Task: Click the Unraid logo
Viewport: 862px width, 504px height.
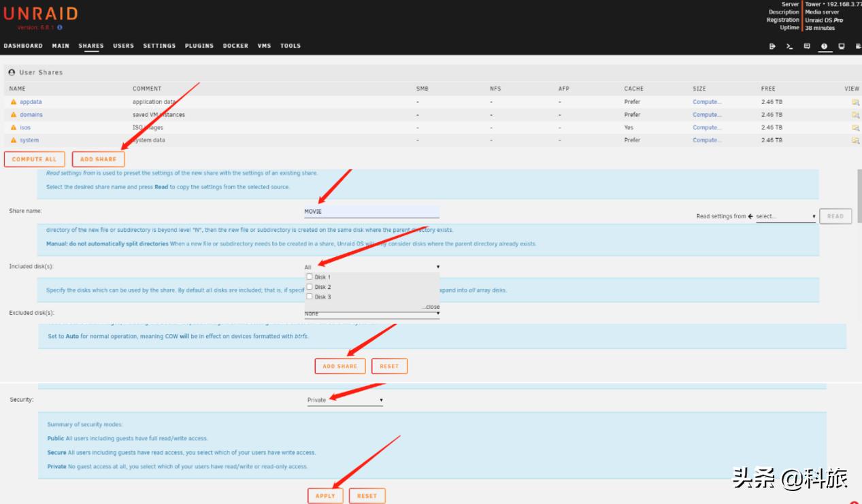Action: click(40, 14)
